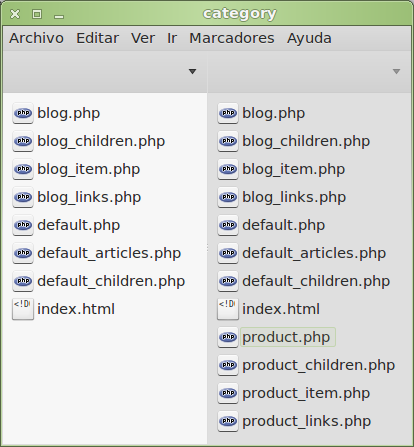This screenshot has height=447, width=414.
Task: Select product_children.php PHP icon
Action: 228,365
